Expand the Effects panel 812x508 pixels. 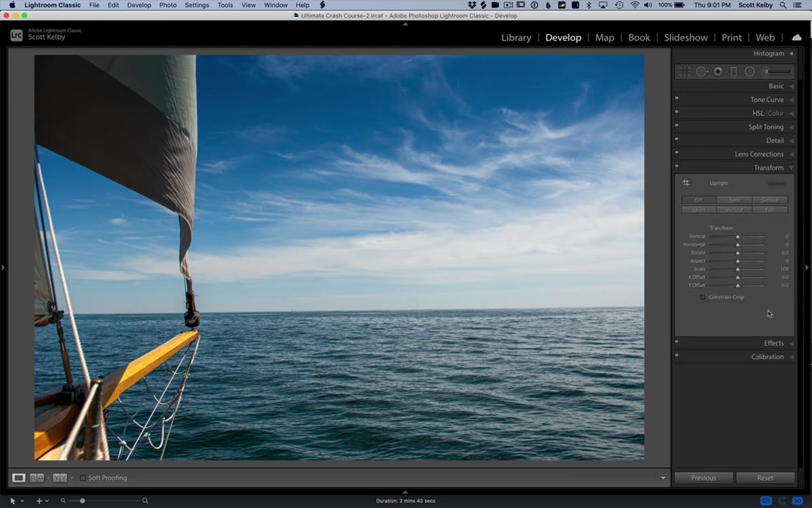[791, 343]
